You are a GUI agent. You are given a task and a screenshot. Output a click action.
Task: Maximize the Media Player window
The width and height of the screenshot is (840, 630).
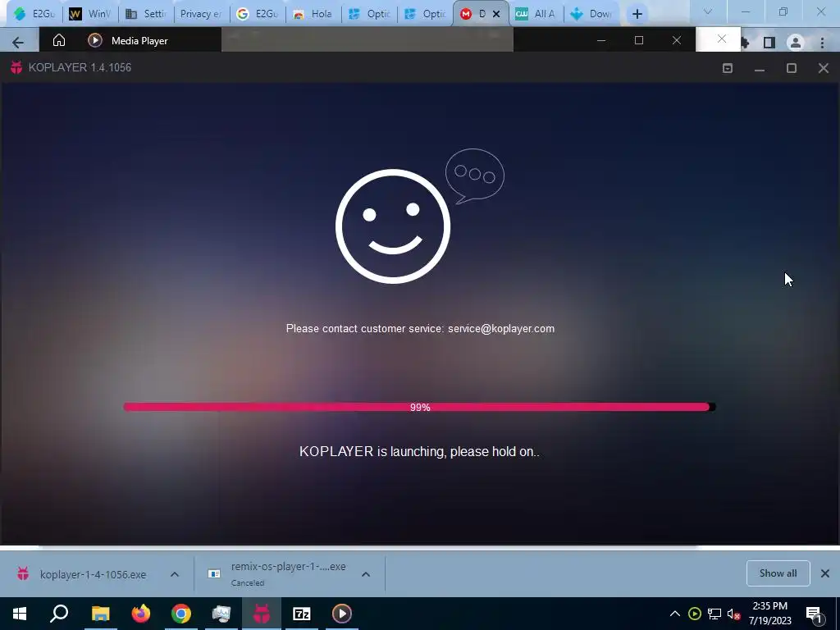pyautogui.click(x=638, y=40)
